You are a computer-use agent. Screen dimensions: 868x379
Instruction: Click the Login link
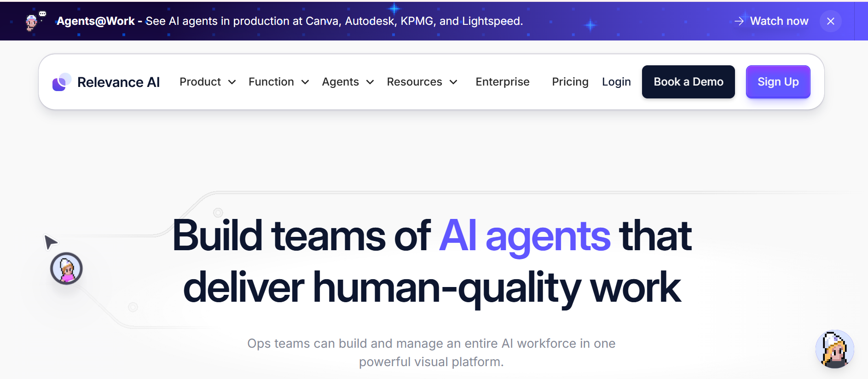(616, 82)
